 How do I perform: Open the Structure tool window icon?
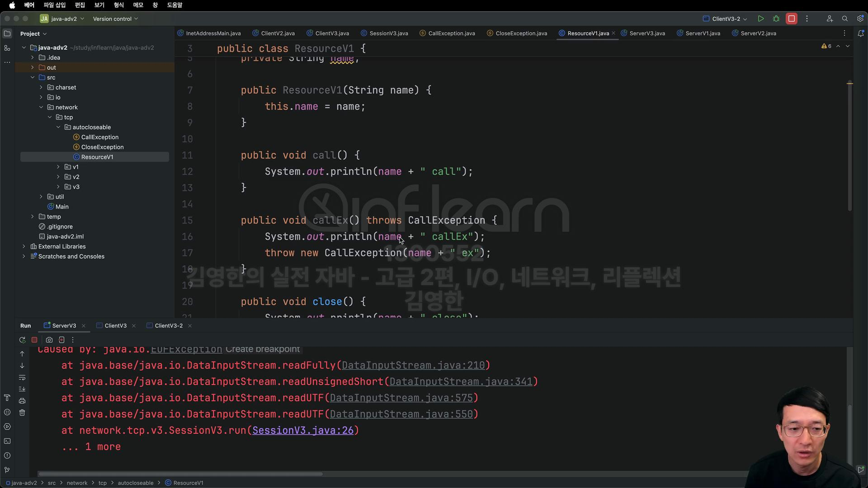(7, 48)
